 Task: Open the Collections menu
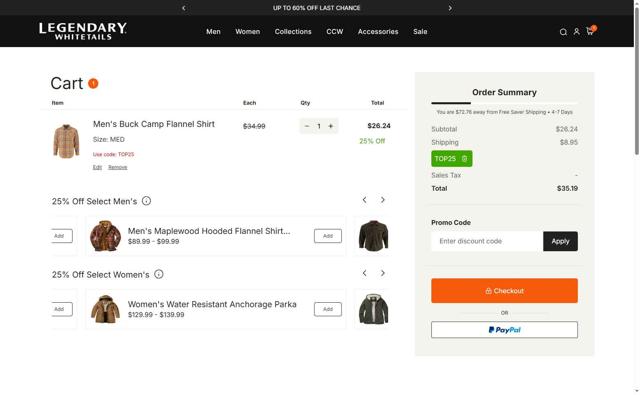tap(293, 31)
